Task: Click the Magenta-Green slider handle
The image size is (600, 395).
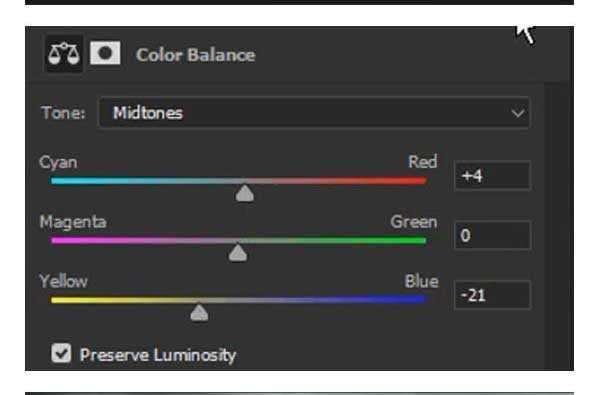Action: pos(238,253)
